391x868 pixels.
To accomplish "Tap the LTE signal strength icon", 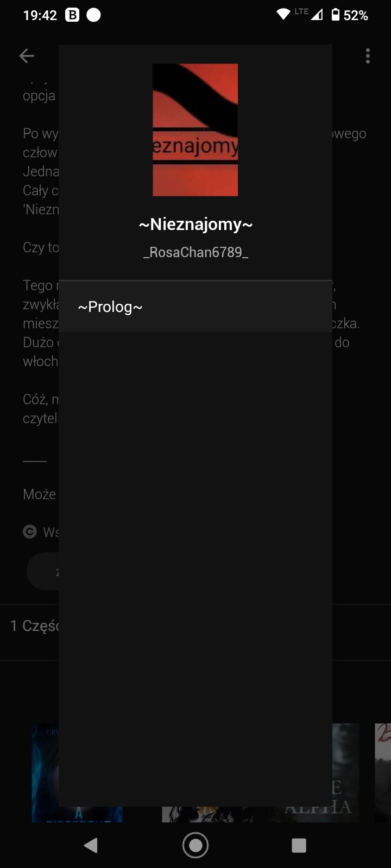I will pyautogui.click(x=316, y=15).
